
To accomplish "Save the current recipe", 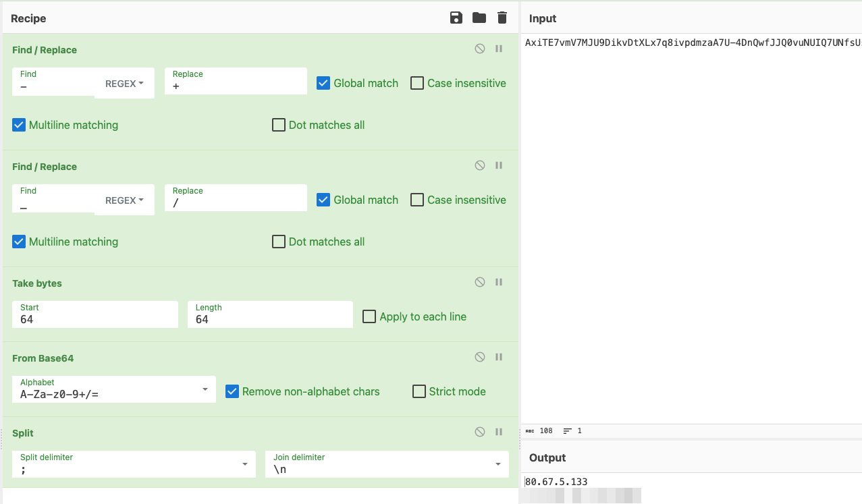I will 456,18.
